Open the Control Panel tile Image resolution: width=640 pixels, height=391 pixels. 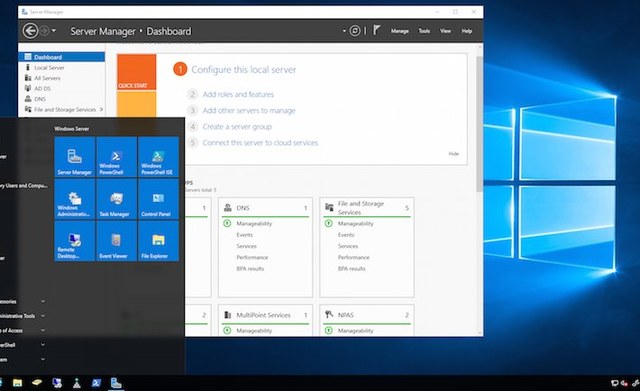coord(158,199)
